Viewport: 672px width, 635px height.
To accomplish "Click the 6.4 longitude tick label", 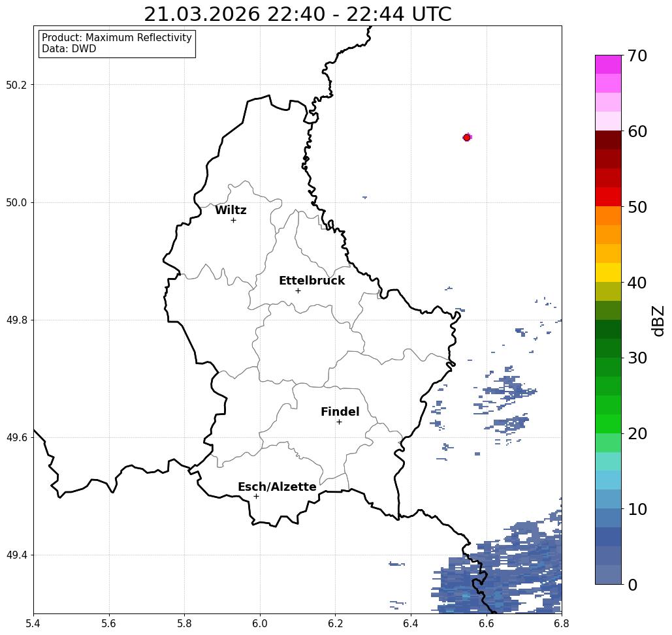I will (x=411, y=624).
